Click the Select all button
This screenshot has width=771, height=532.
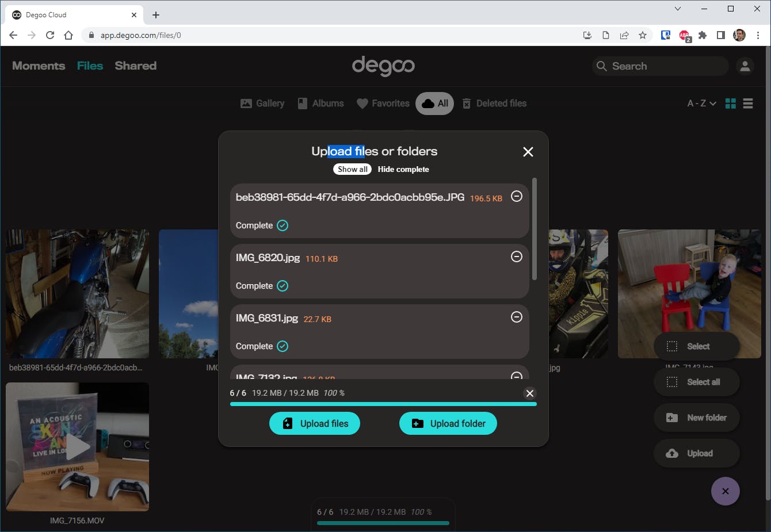pos(697,382)
